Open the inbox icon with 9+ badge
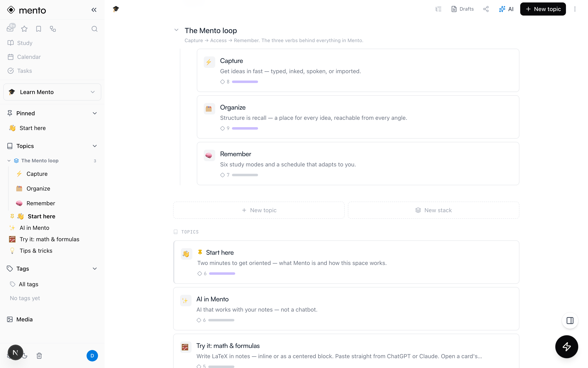The height and width of the screenshot is (368, 588). click(x=10, y=28)
